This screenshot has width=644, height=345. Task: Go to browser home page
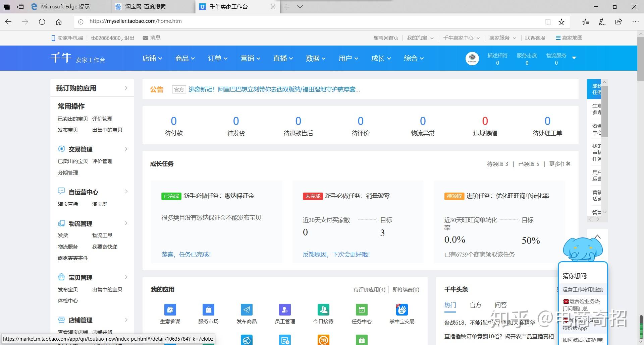59,22
